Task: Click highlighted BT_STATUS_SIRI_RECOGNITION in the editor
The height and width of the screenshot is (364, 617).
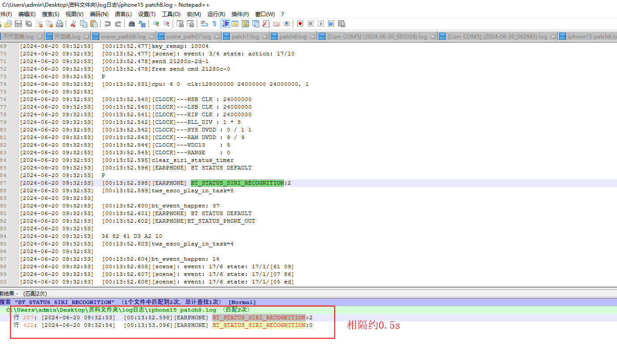Action: 237,183
